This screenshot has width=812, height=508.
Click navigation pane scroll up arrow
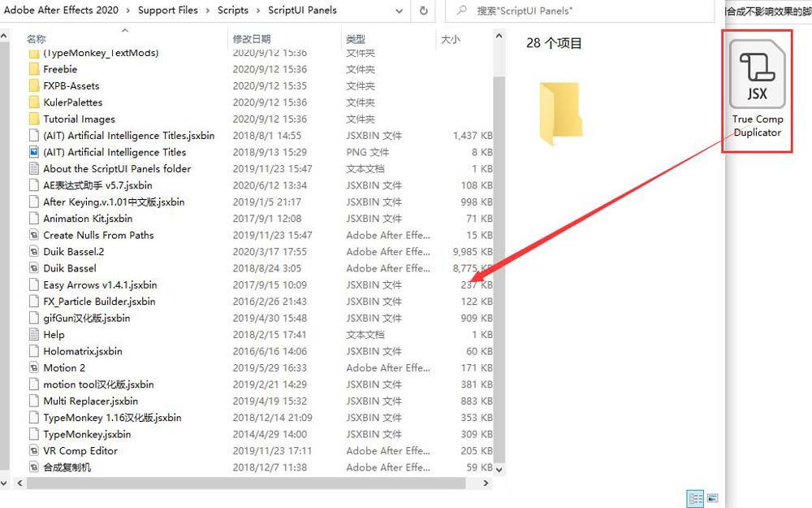(3, 37)
